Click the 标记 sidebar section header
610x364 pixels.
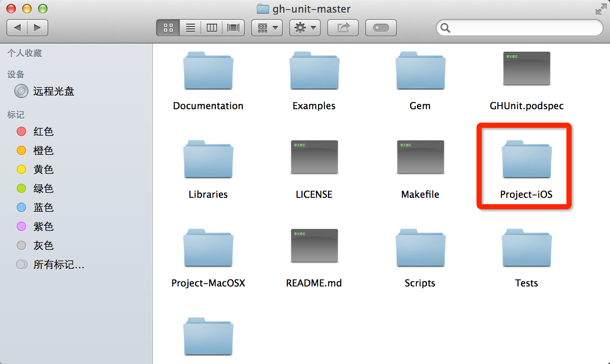[x=16, y=115]
